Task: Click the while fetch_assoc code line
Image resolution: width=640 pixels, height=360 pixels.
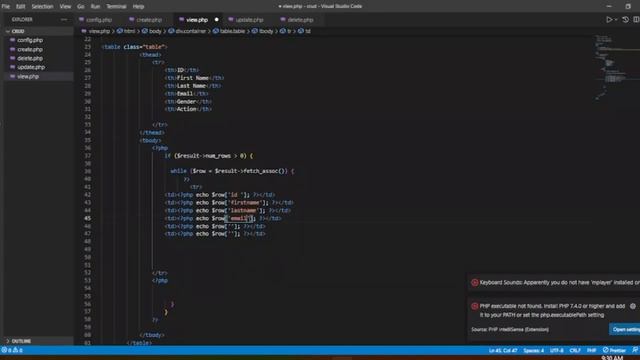Action: coord(232,171)
